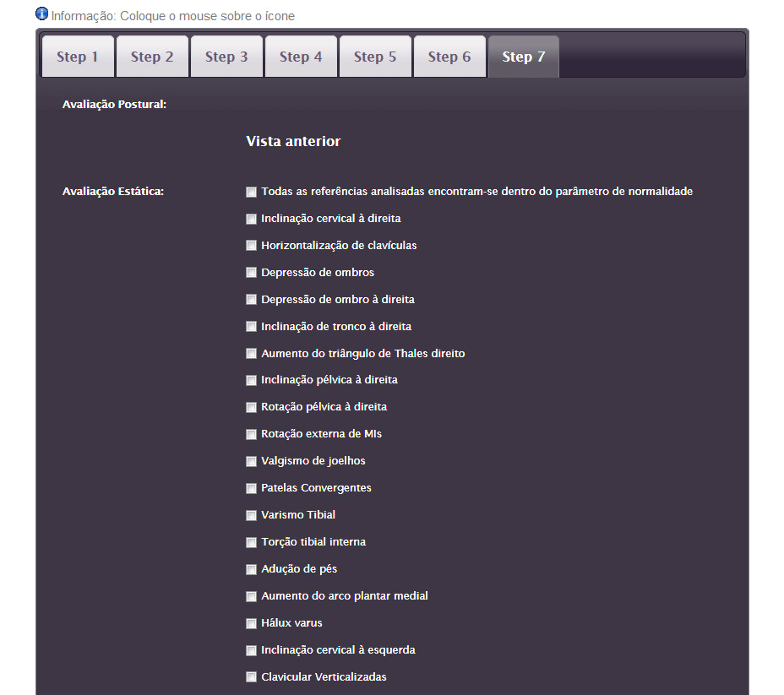
Task: Tick the Hálux varus checkbox
Action: [x=252, y=623]
